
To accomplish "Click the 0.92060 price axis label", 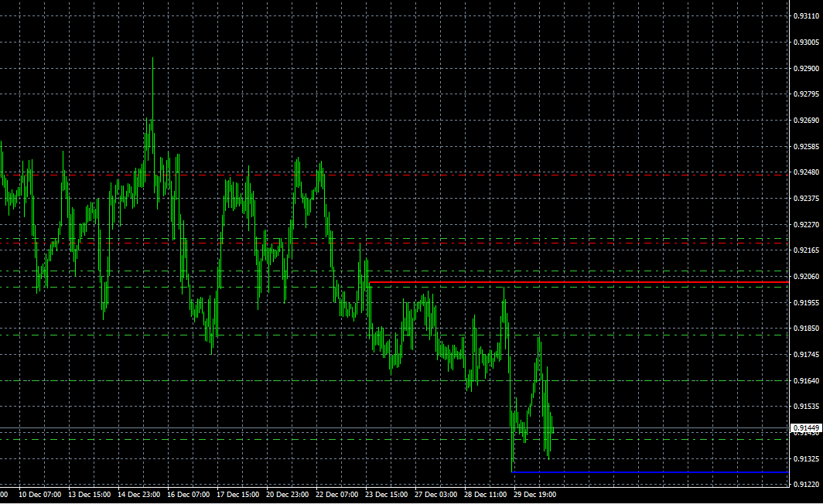I will coord(806,277).
